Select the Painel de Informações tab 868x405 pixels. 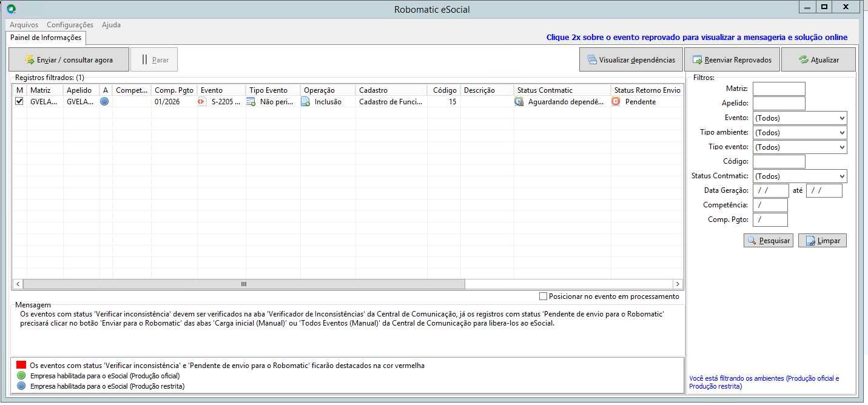pos(46,38)
